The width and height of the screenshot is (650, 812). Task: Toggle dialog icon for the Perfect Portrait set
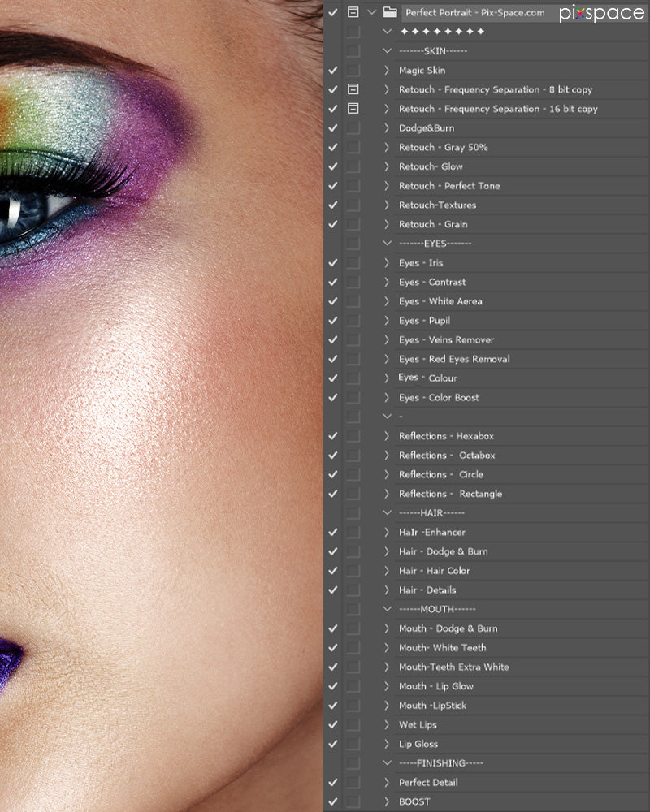tap(353, 12)
